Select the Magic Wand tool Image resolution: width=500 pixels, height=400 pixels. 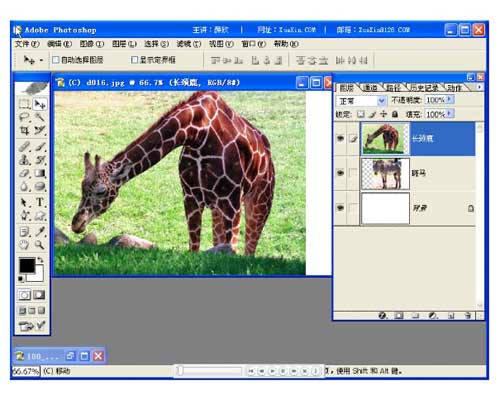(40, 117)
